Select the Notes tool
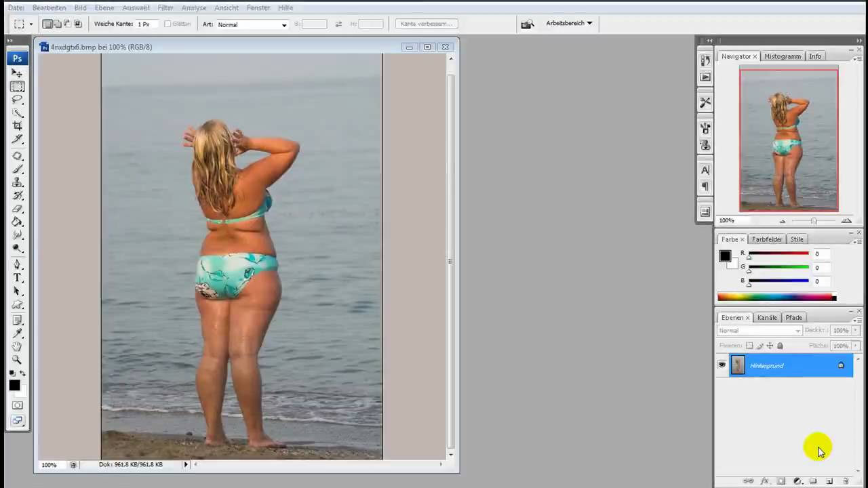Image resolution: width=868 pixels, height=488 pixels. tap(18, 321)
